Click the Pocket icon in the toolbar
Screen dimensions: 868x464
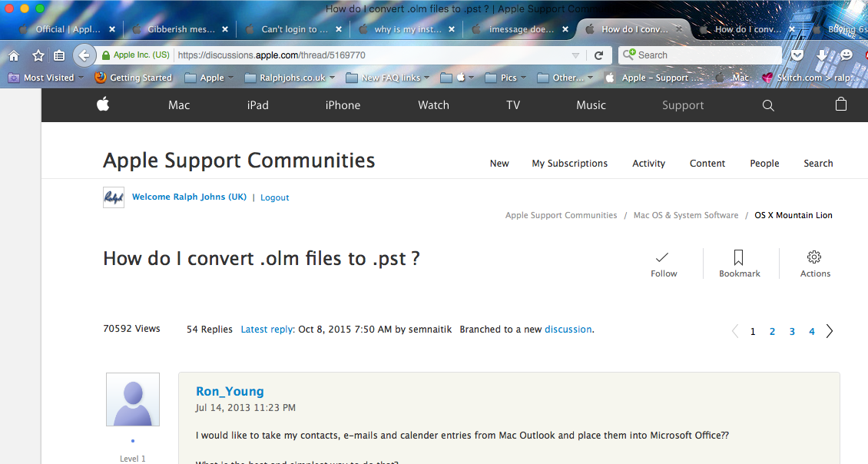[x=797, y=55]
